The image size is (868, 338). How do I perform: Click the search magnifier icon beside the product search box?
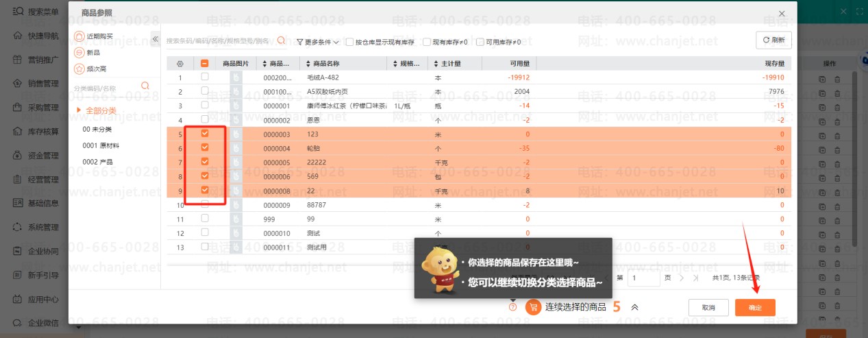tap(281, 40)
